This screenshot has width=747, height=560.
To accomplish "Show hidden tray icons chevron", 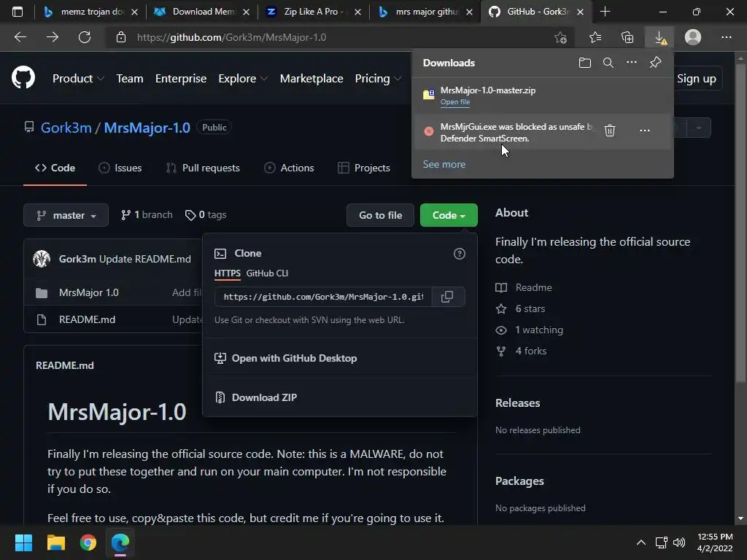I will (x=641, y=542).
